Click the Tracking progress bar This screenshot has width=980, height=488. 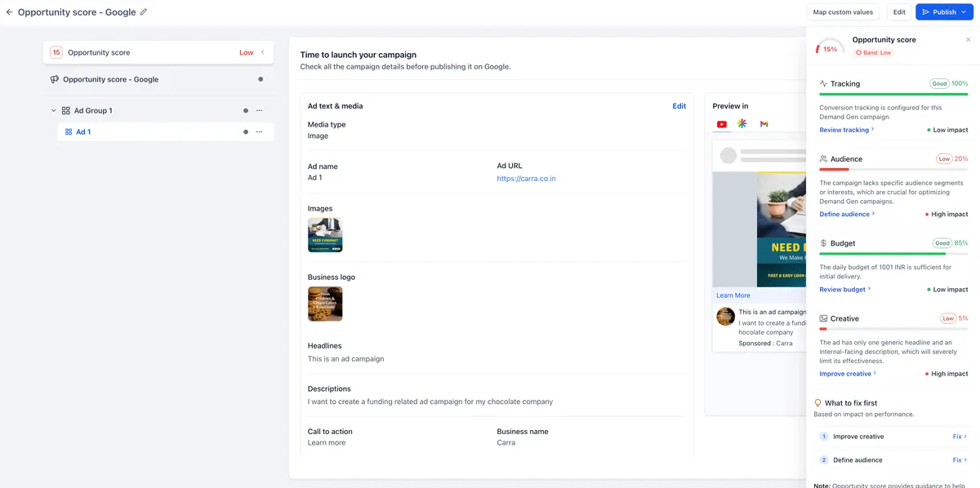click(x=893, y=94)
